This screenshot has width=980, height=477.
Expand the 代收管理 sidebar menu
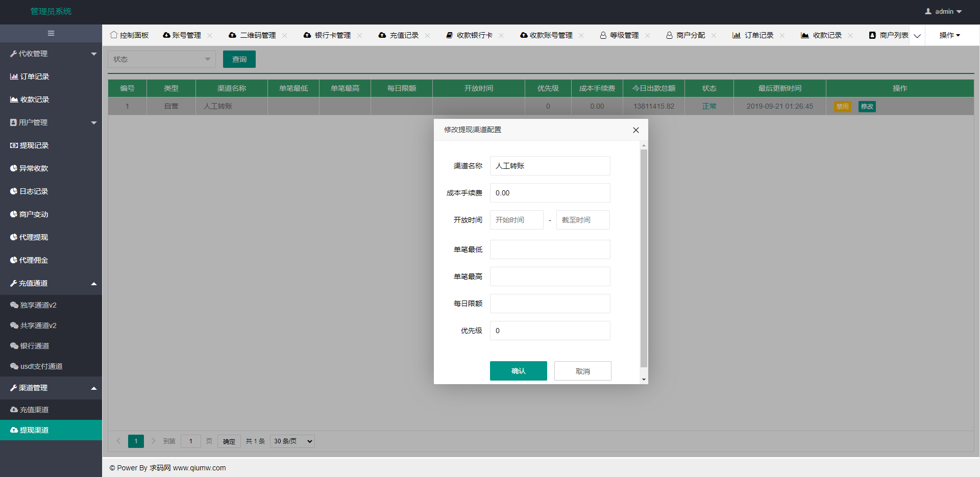click(51, 54)
